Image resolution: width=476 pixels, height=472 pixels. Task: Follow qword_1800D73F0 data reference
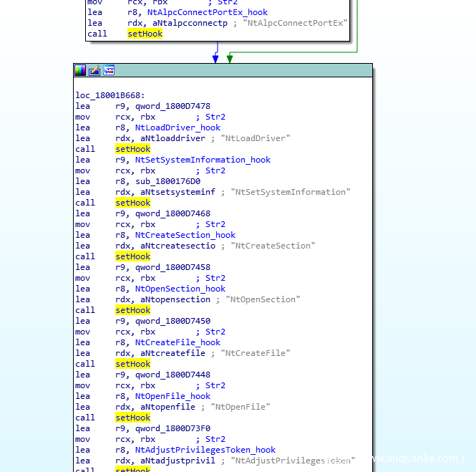173,428
